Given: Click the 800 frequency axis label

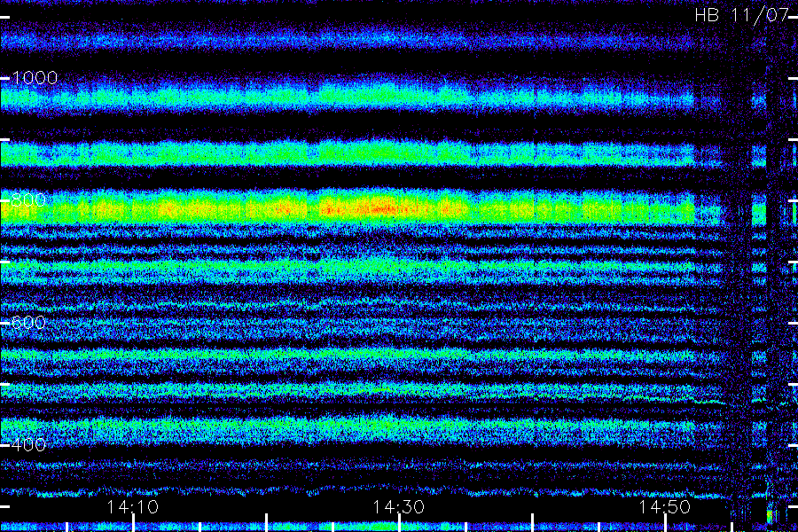Looking at the screenshot, I should pos(28,200).
